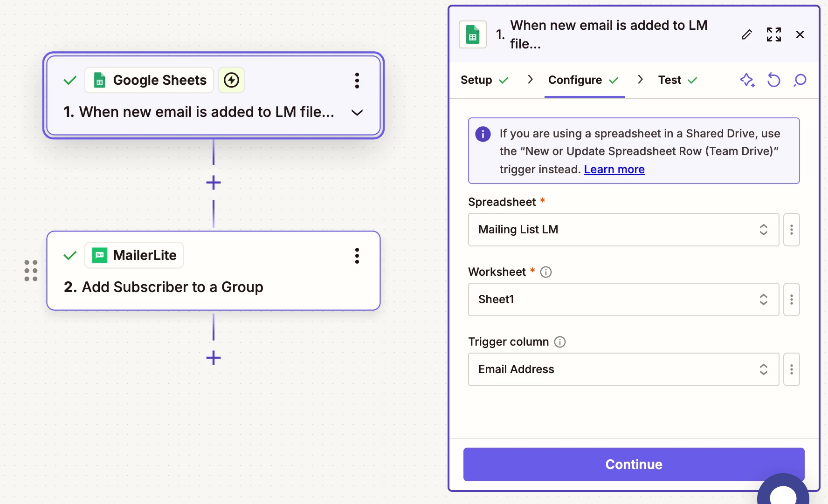Image resolution: width=828 pixels, height=504 pixels.
Task: Add a step below Add Subscriber to a Group
Action: pyautogui.click(x=214, y=358)
